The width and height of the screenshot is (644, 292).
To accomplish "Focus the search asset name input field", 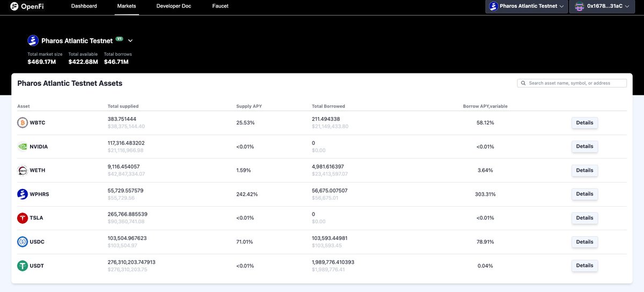I will coord(572,83).
